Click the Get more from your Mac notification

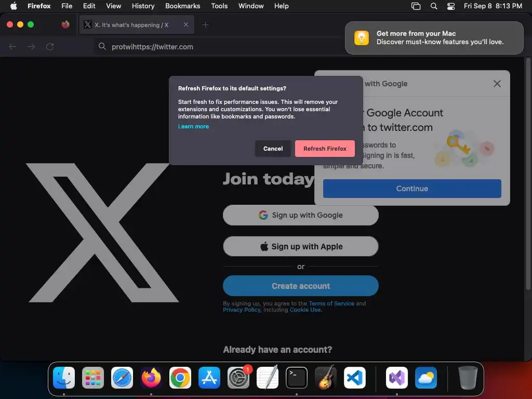point(434,37)
